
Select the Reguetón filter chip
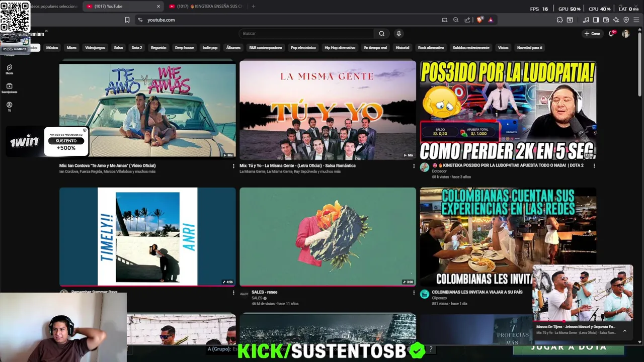(x=158, y=48)
